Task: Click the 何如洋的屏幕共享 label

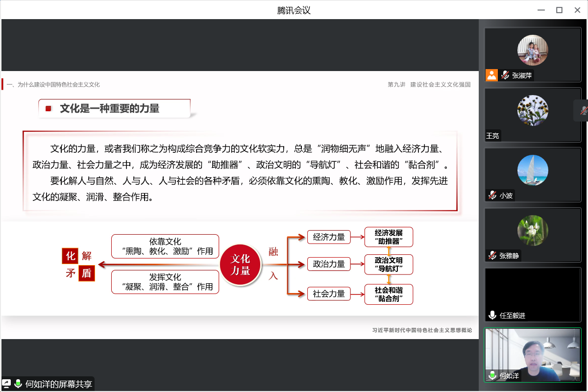Action: 58,384
